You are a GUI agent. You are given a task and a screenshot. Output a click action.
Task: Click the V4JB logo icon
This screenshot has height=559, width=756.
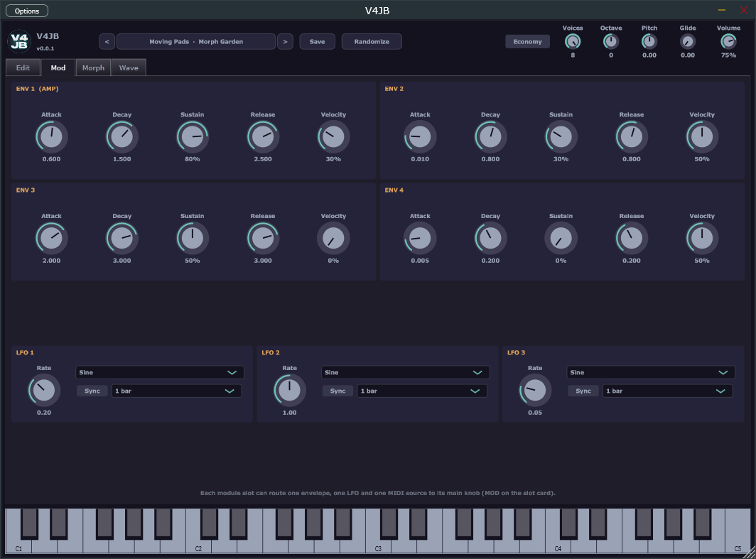(x=19, y=41)
